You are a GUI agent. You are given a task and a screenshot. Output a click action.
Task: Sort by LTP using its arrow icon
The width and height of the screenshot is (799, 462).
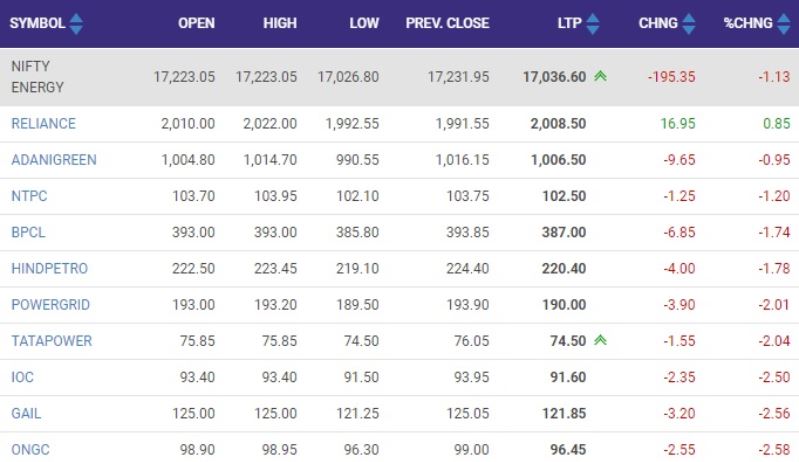pos(593,23)
